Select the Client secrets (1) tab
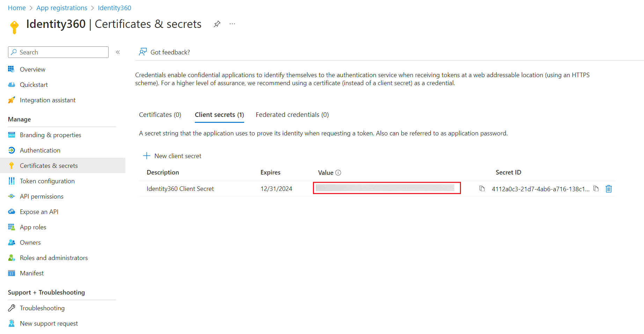644x334 pixels. pyautogui.click(x=219, y=114)
